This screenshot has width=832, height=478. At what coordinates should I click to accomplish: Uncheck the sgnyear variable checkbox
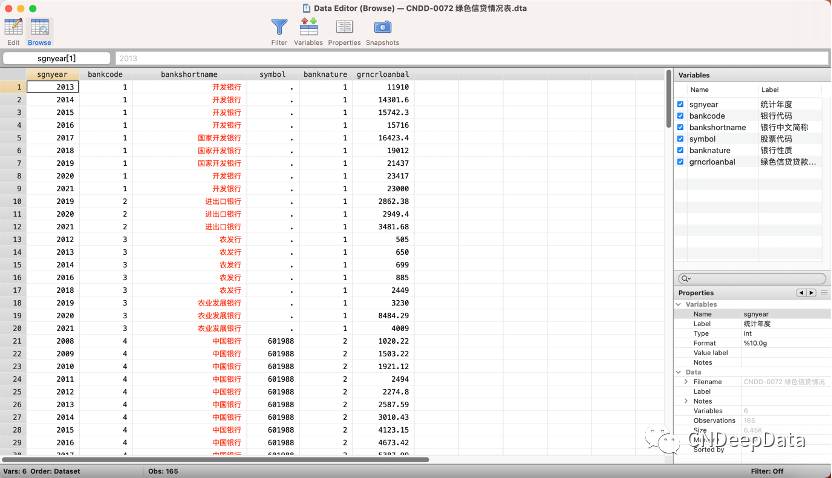[680, 105]
